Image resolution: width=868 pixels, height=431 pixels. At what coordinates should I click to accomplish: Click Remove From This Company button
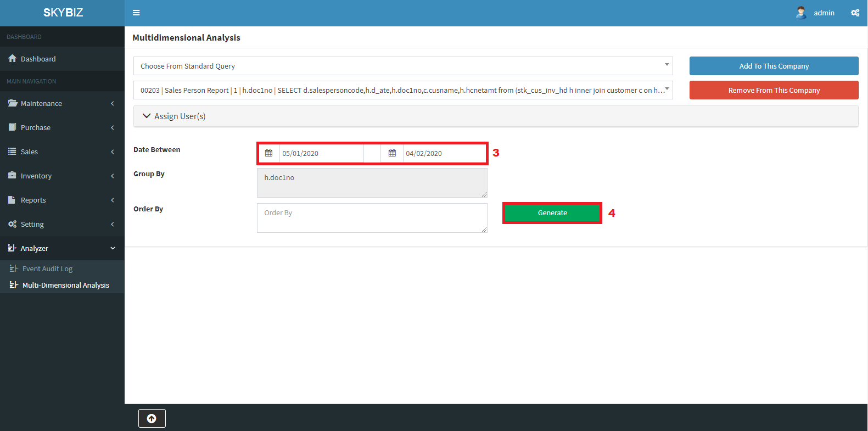tap(774, 90)
